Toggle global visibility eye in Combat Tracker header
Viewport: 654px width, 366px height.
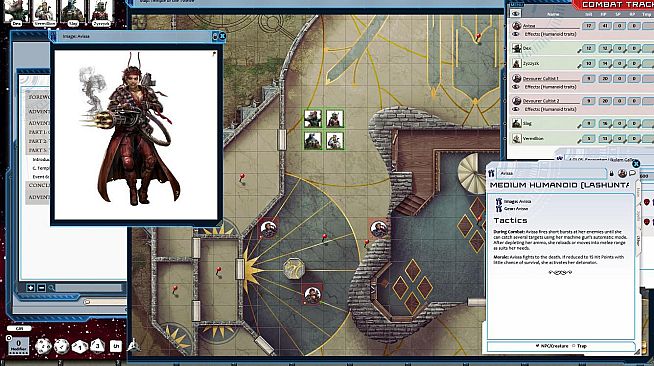coord(516,14)
